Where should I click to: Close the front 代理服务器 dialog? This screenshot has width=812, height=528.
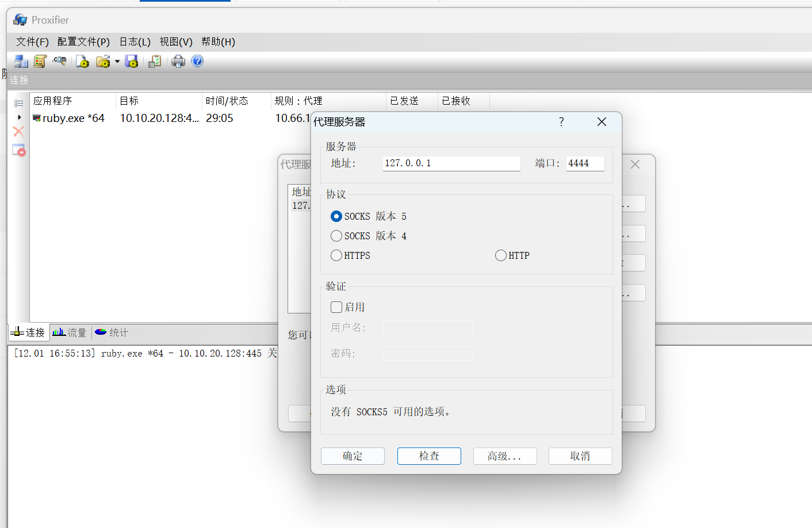point(602,122)
